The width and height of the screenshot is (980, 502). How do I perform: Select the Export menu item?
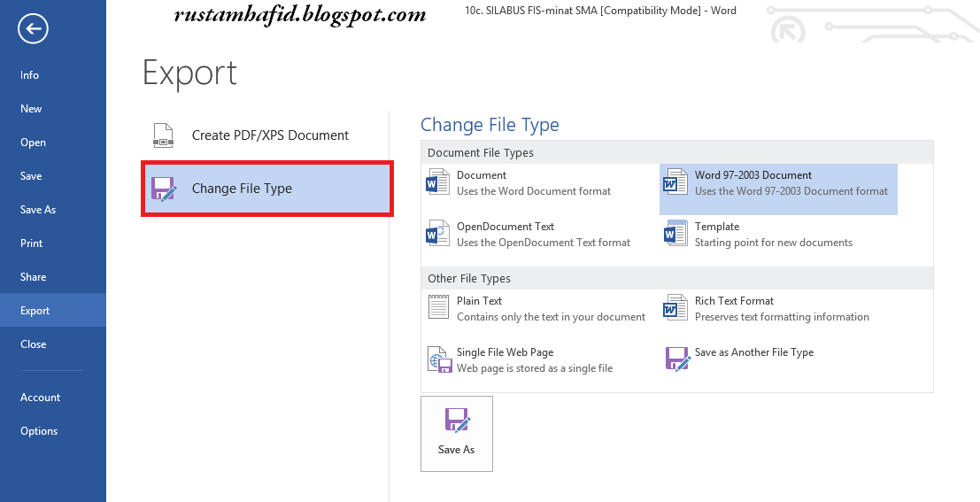click(x=53, y=311)
